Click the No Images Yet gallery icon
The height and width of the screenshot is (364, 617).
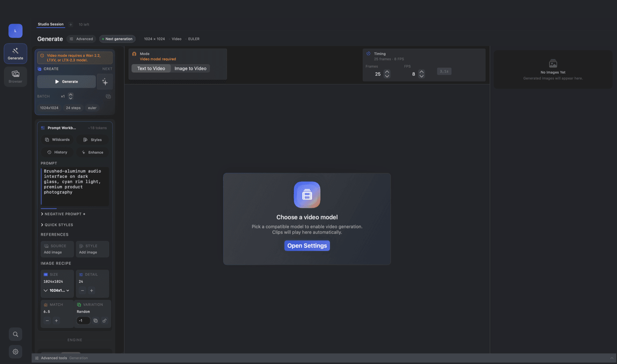553,63
